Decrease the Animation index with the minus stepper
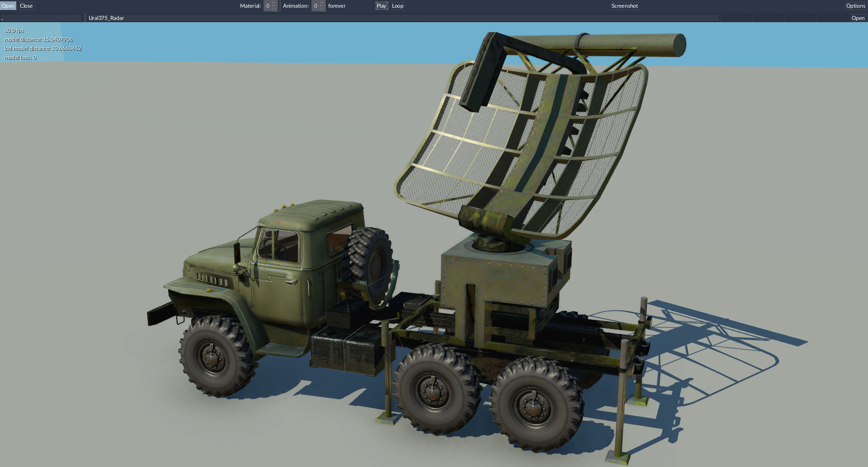 click(x=322, y=9)
